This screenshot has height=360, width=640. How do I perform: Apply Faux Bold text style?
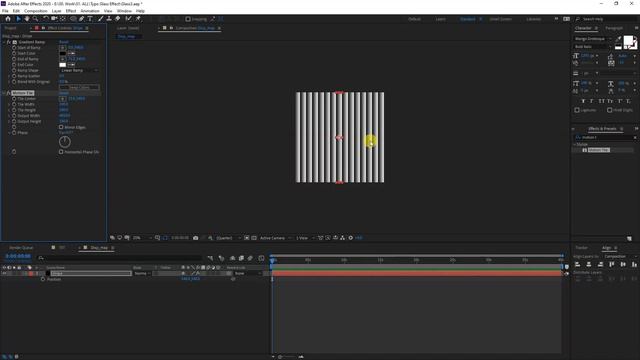point(583,101)
